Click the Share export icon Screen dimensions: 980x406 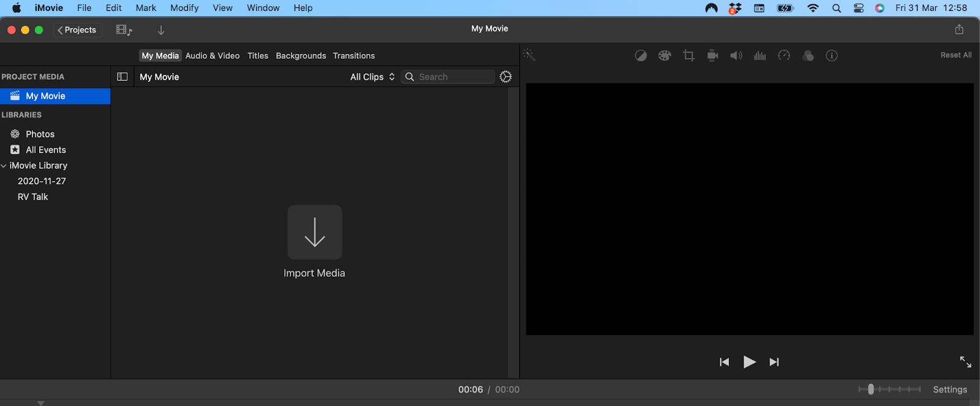click(959, 29)
